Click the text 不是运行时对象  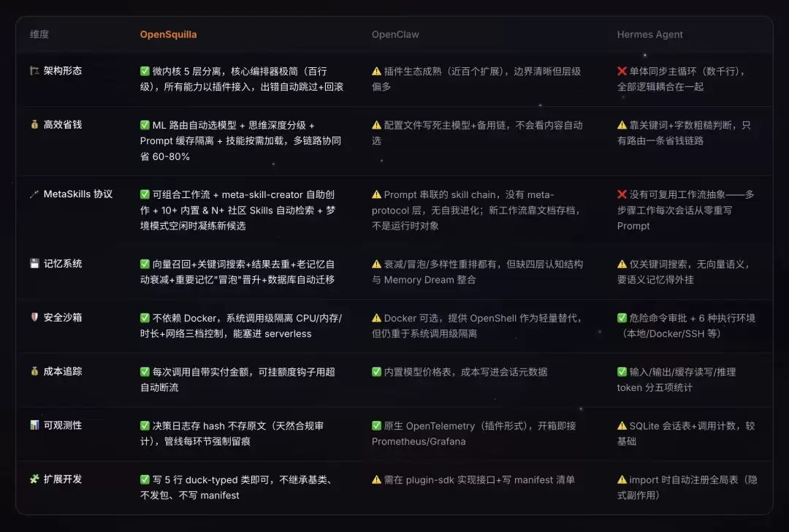coord(405,226)
